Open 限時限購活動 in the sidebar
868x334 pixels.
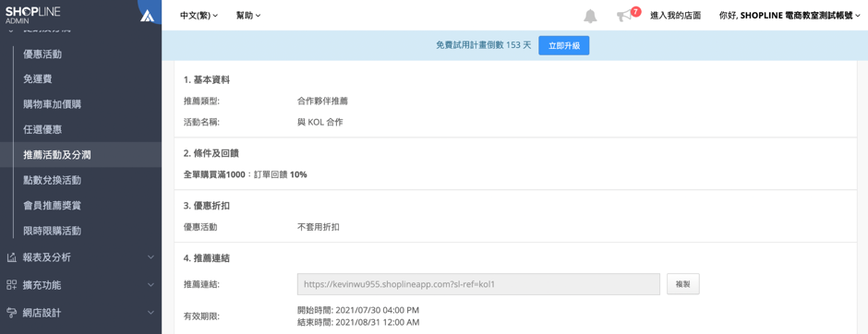(x=52, y=231)
